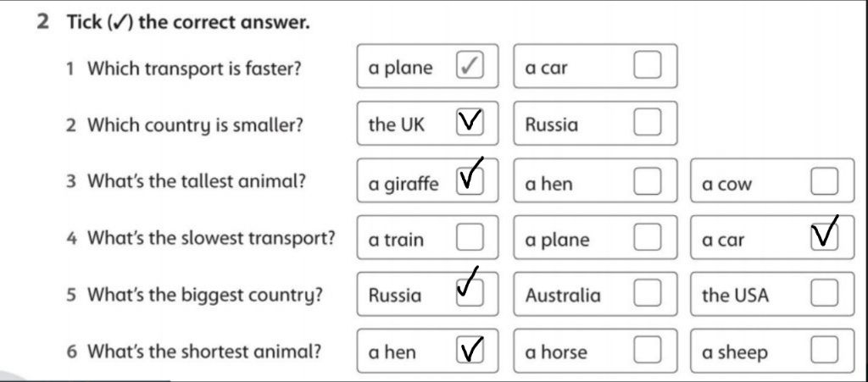Screen dimensions: 868x382
Task: Select the 'What's the tallest animal?' question text
Action: coord(197,180)
